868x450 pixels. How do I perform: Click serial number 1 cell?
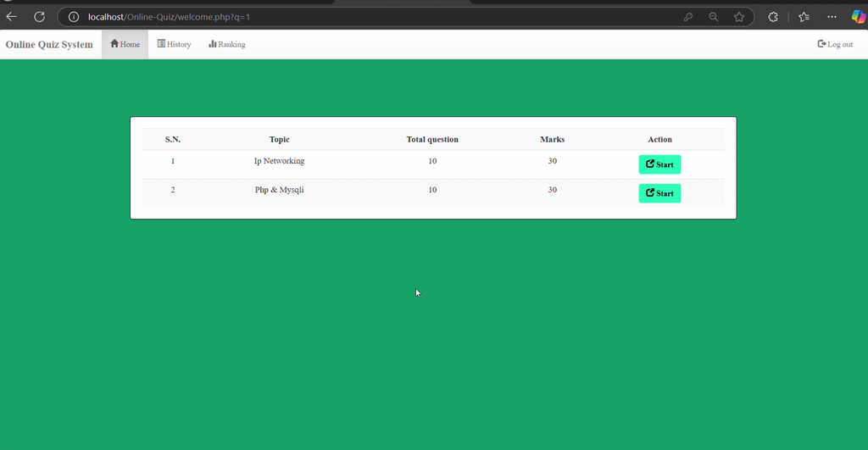[x=173, y=160]
